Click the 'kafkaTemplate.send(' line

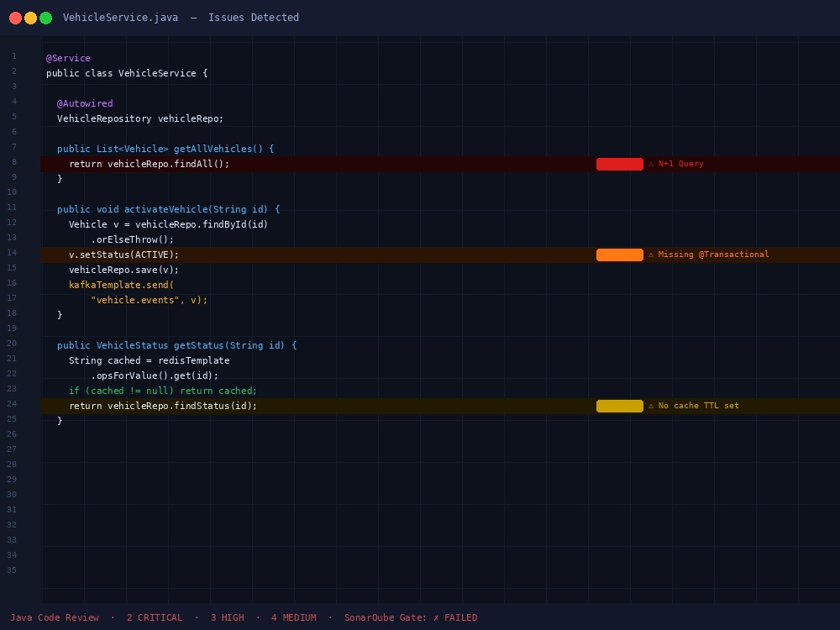(121, 285)
